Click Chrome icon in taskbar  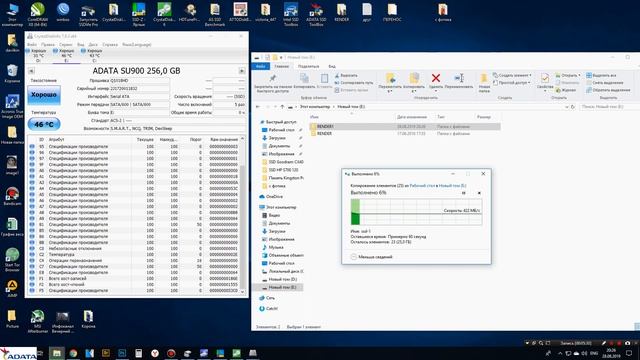pyautogui.click(x=73, y=353)
